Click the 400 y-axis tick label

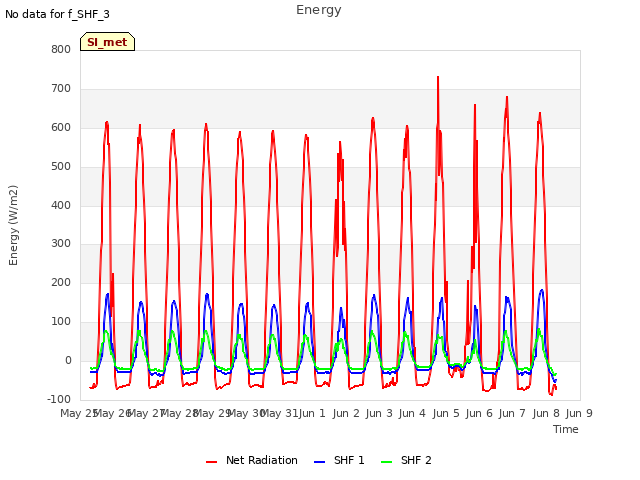[x=61, y=205]
